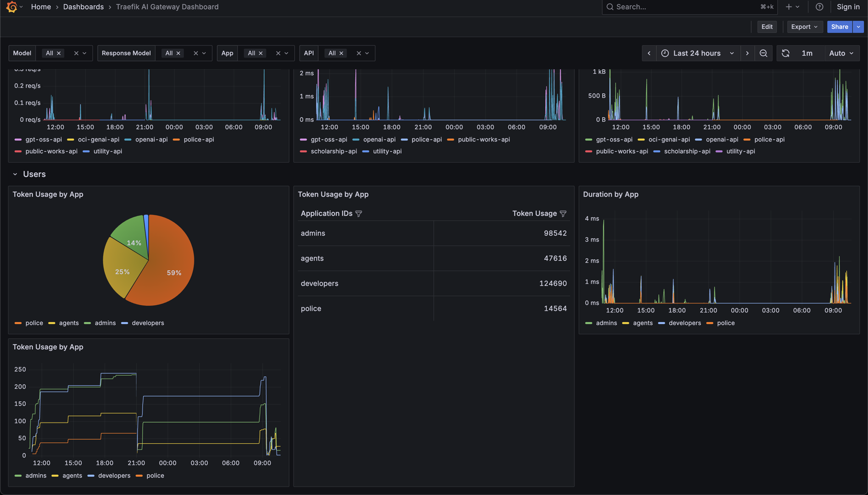Go to Home breadcrumb
This screenshot has width=868, height=495.
(41, 7)
